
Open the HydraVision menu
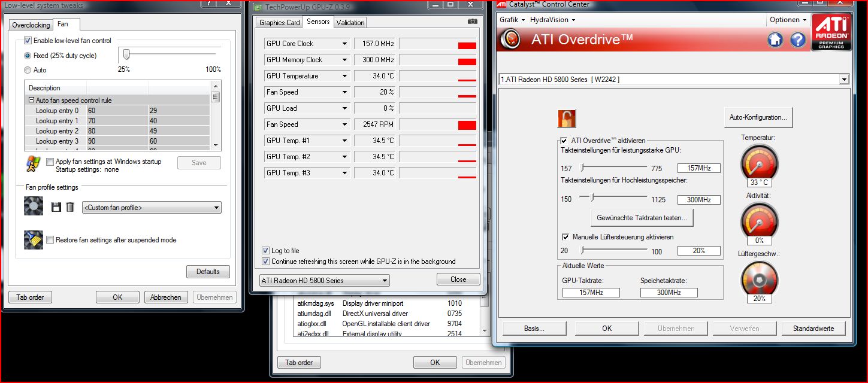coord(552,20)
